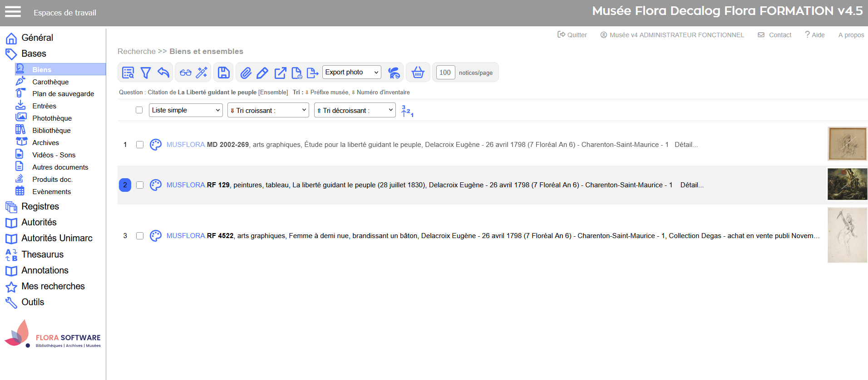The width and height of the screenshot is (868, 380).
Task: Click the curved back arrow icon
Action: (x=163, y=73)
